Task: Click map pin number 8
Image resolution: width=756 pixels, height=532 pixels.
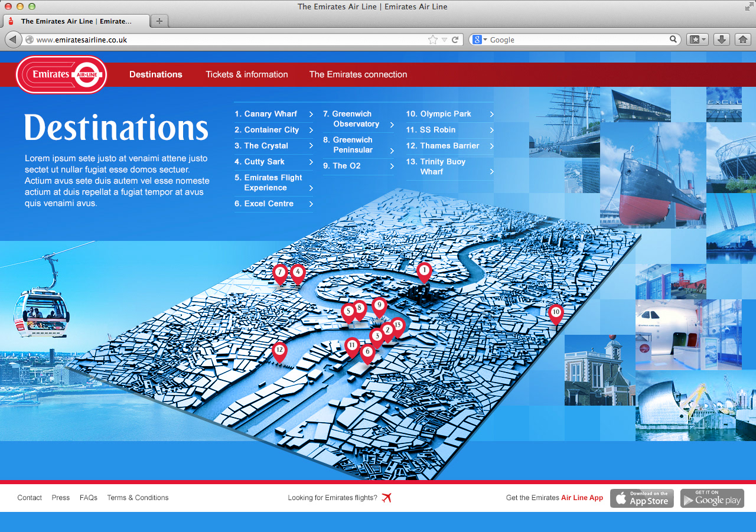Action: coord(359,309)
